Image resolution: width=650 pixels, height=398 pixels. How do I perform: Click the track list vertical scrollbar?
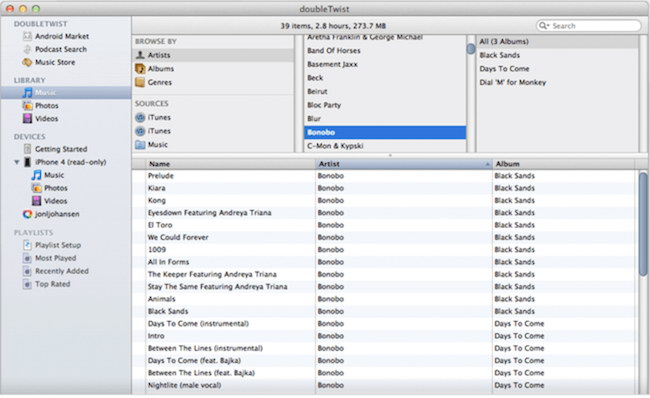pyautogui.click(x=643, y=224)
